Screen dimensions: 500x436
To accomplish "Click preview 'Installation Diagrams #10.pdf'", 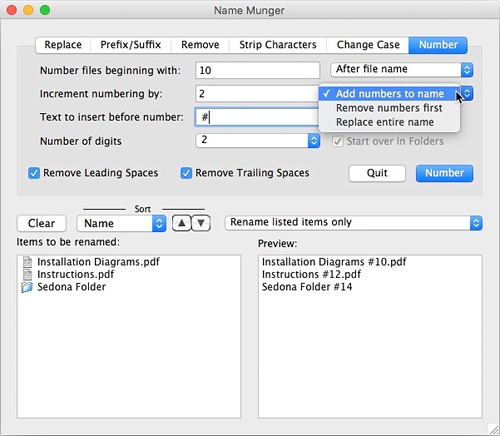I will pyautogui.click(x=334, y=262).
